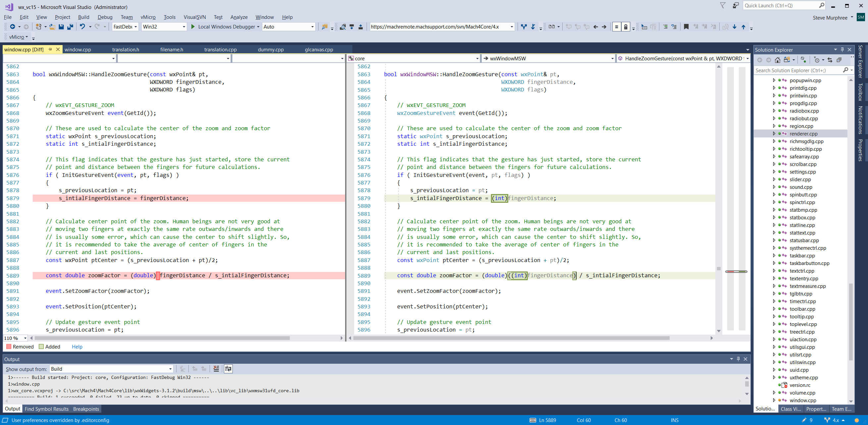Click the Save All toolbar icon
868x425 pixels.
click(x=70, y=27)
